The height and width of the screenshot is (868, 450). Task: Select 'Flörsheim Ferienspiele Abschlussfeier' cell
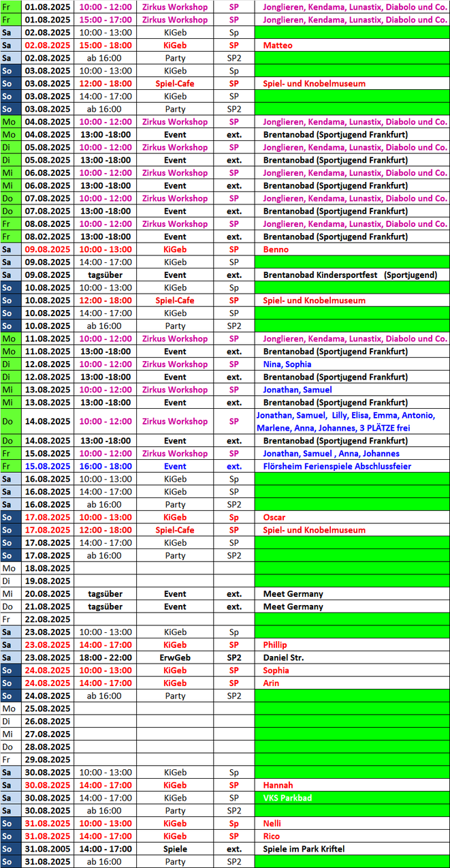coord(352,466)
